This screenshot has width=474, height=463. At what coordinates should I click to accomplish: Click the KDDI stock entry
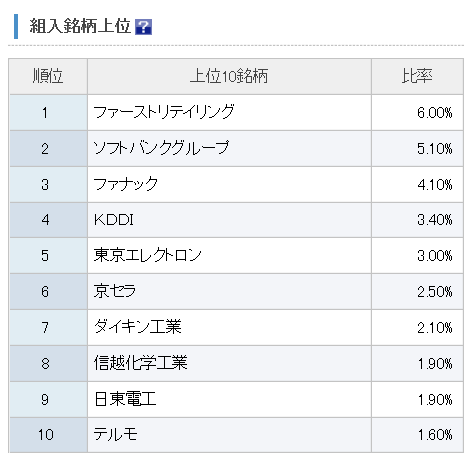point(114,220)
